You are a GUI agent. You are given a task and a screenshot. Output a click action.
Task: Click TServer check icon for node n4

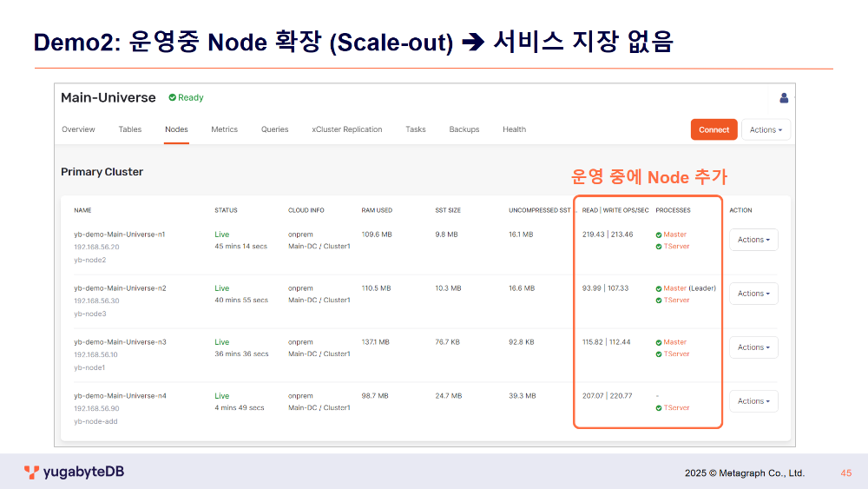coord(659,408)
